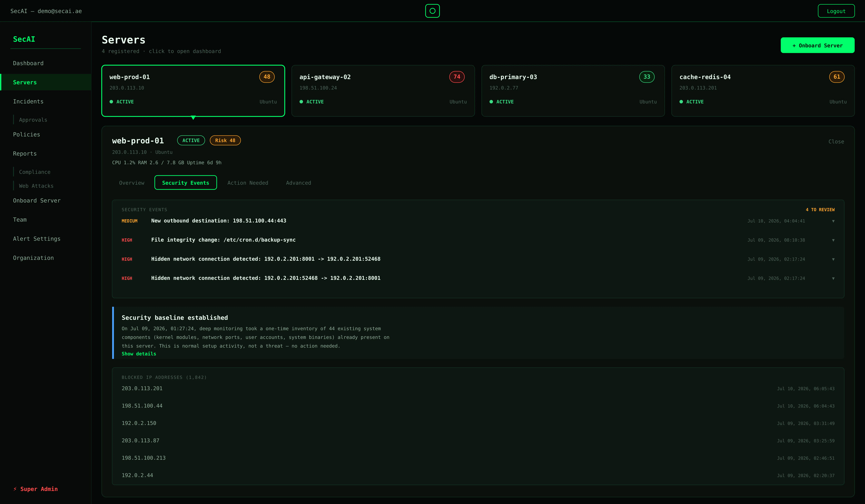Image resolution: width=865 pixels, height=504 pixels.
Task: Select the web-prod-01 server card
Action: pyautogui.click(x=193, y=91)
